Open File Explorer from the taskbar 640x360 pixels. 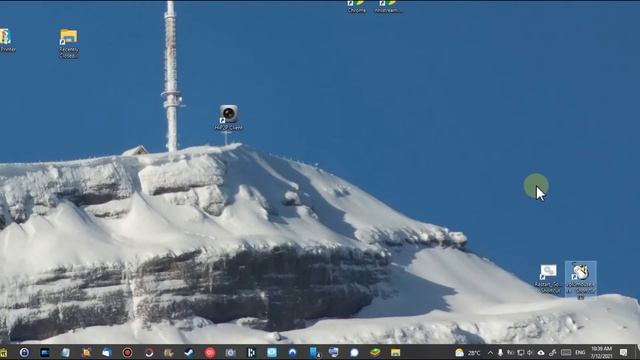(x=395, y=352)
